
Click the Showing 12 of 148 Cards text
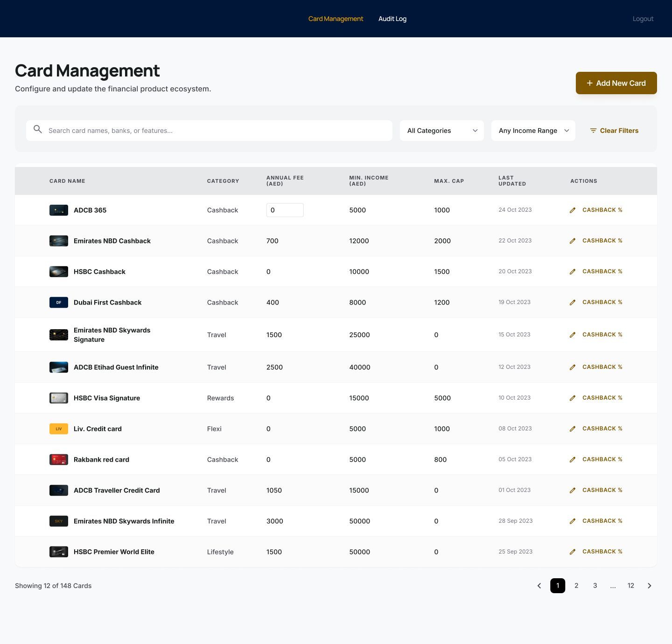point(53,586)
